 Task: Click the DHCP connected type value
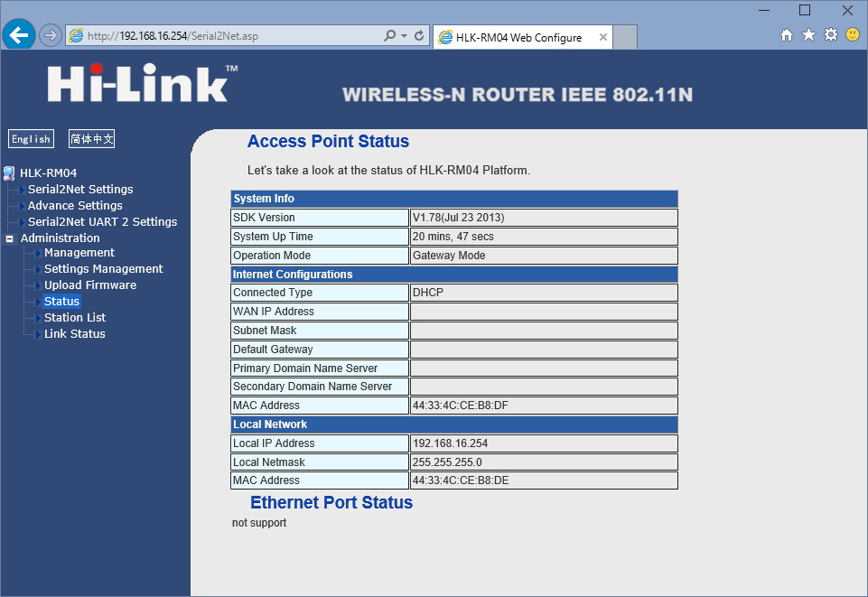(428, 292)
